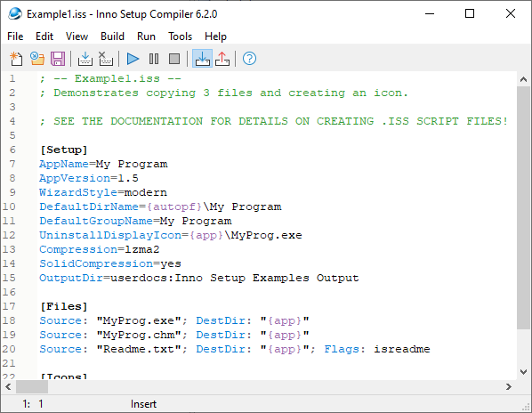This screenshot has width=532, height=413.
Task: Click the SolidCompression=yes line
Action: [x=110, y=263]
